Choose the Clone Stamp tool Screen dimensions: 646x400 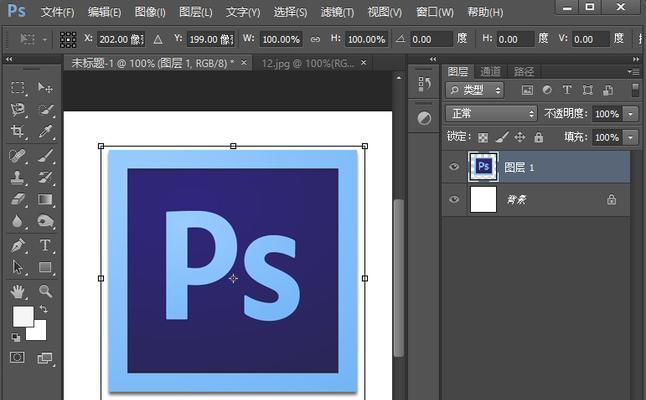17,178
